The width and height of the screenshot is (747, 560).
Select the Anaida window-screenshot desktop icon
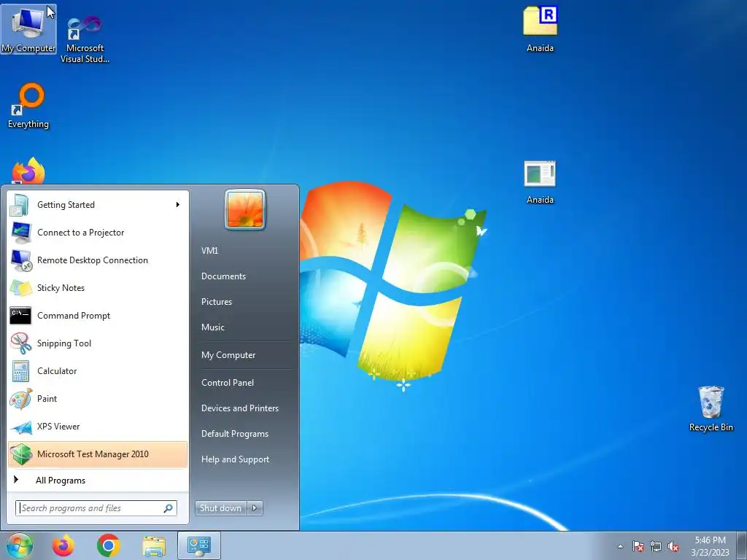(x=540, y=183)
